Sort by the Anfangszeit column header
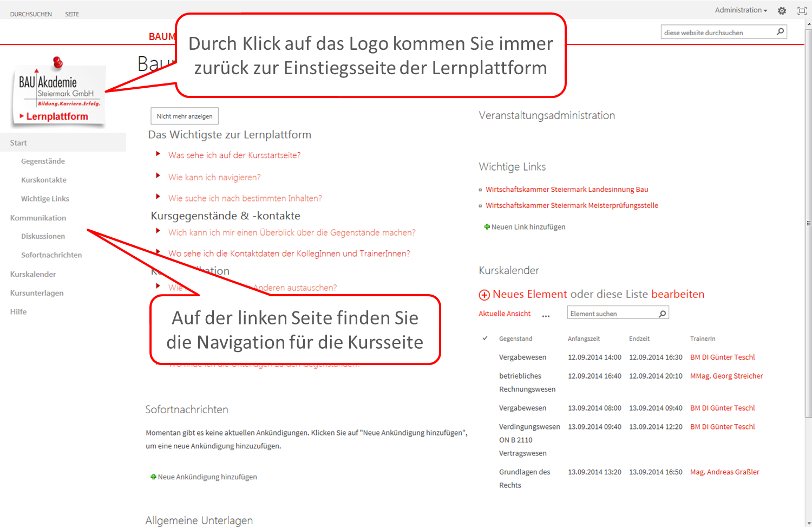The image size is (812, 527). 584,339
